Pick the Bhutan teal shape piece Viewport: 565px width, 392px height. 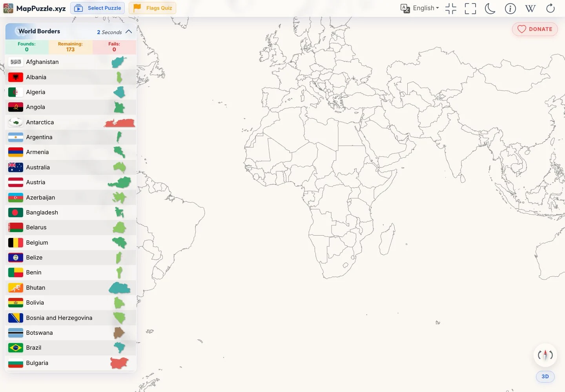(120, 288)
